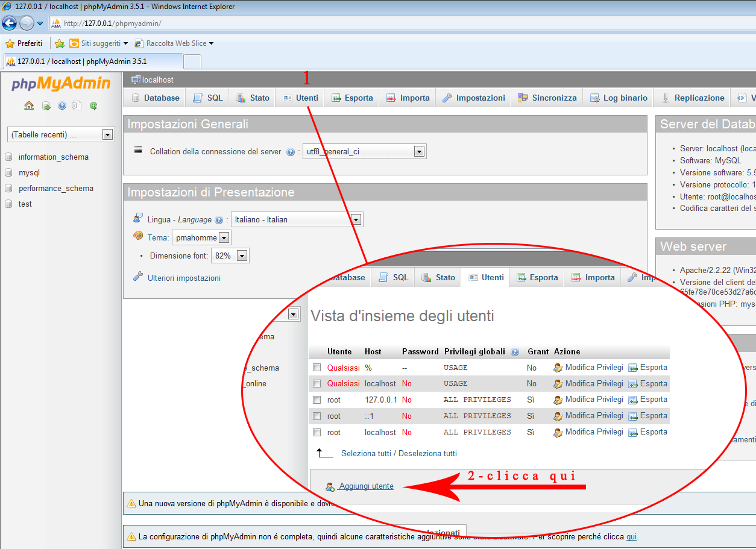Open the Raccolta Web Slice dropdown

[211, 43]
